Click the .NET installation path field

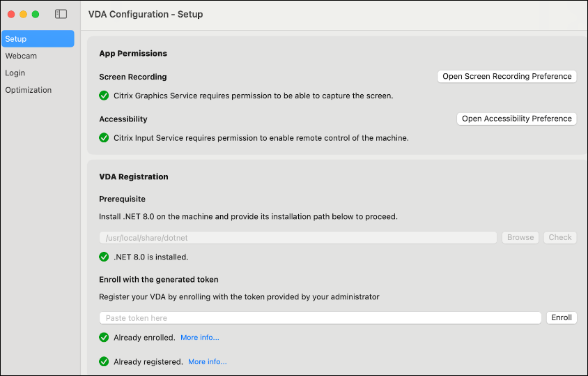click(x=297, y=238)
